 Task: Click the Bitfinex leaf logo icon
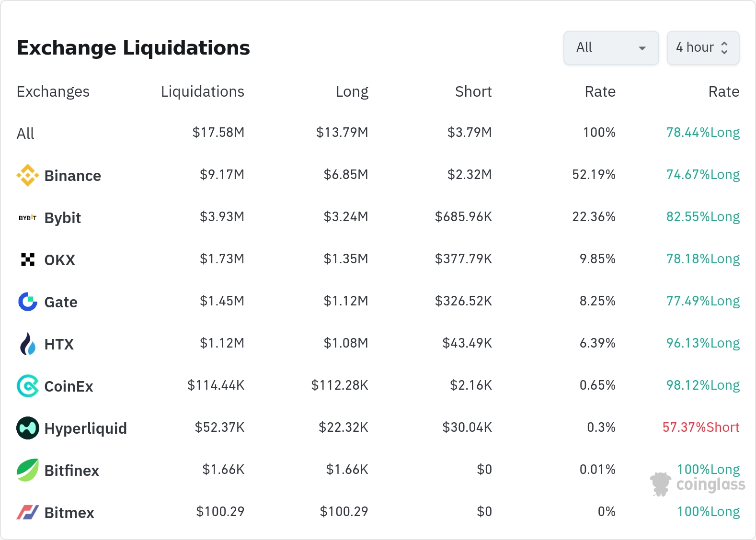pos(28,470)
